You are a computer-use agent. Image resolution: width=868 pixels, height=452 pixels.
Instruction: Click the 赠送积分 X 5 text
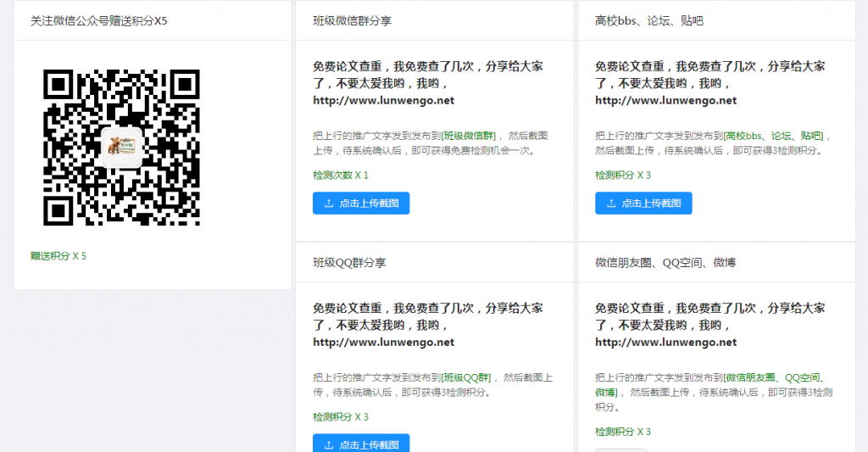(x=58, y=256)
